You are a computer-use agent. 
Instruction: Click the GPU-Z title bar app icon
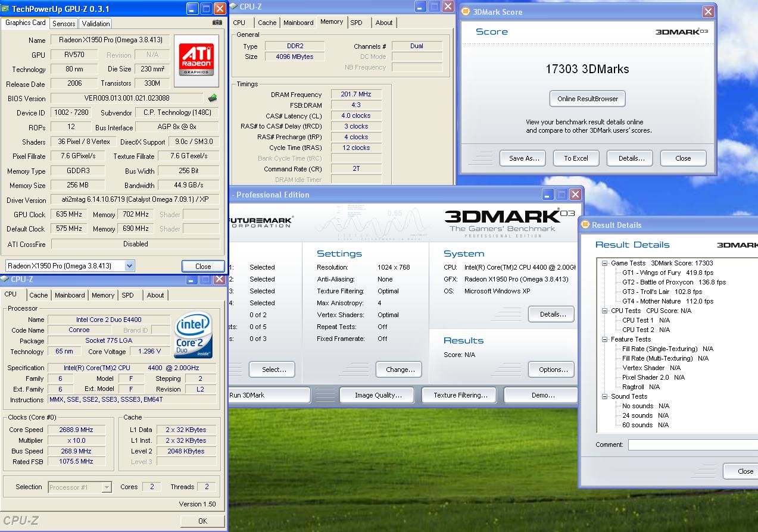pos(6,9)
